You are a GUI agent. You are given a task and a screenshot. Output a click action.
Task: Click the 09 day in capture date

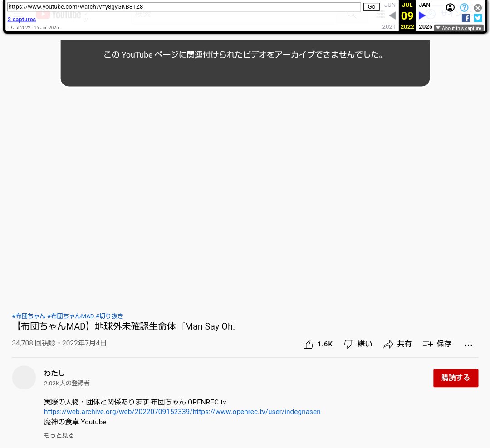click(x=407, y=15)
